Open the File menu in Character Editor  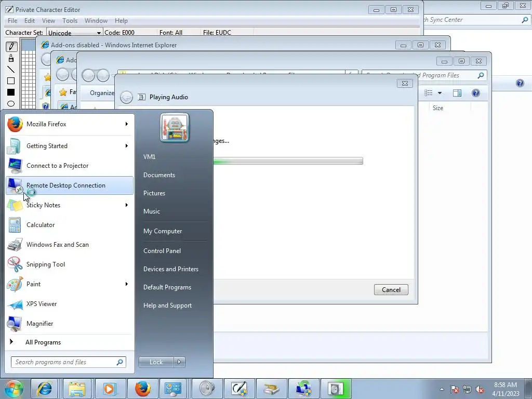point(12,21)
